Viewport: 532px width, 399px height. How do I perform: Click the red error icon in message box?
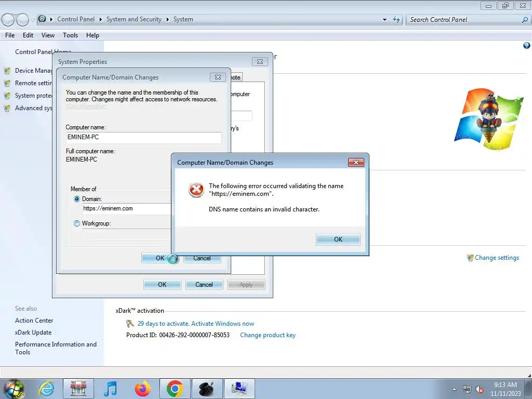196,190
